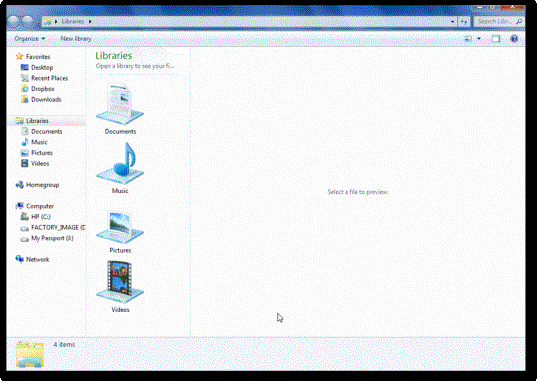Viewport: 537px width, 381px height.
Task: Click the search magnifier icon
Action: (x=519, y=21)
